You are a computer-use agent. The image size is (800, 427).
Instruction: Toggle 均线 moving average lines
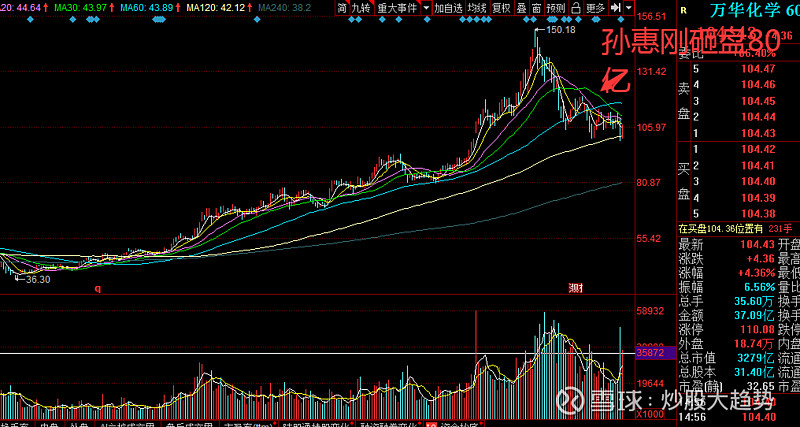pos(477,8)
